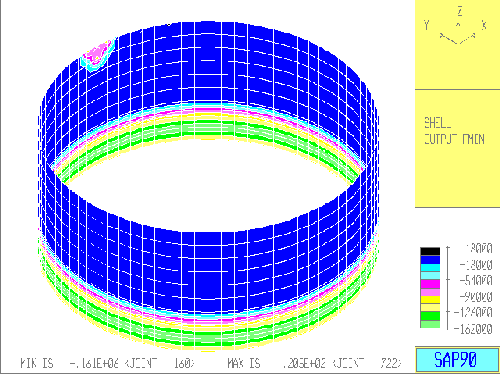Click the -51000 legend scale value
Viewport: 500px width, 375px height.
click(x=476, y=281)
